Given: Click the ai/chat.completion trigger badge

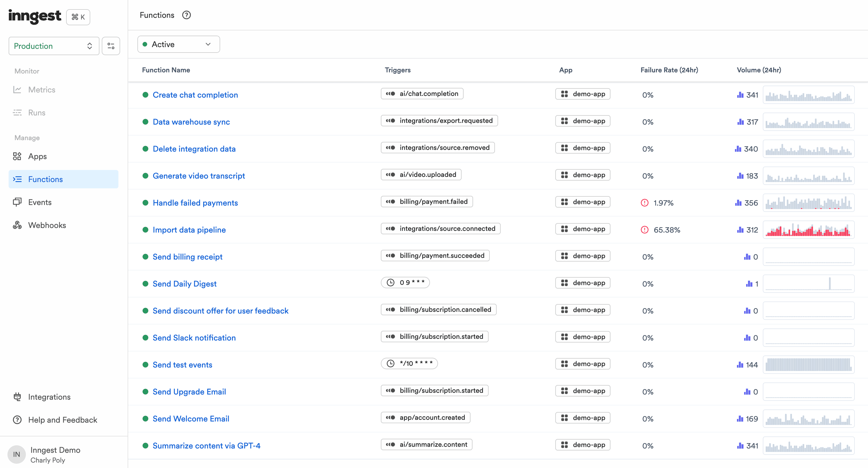Looking at the screenshot, I should pos(422,94).
